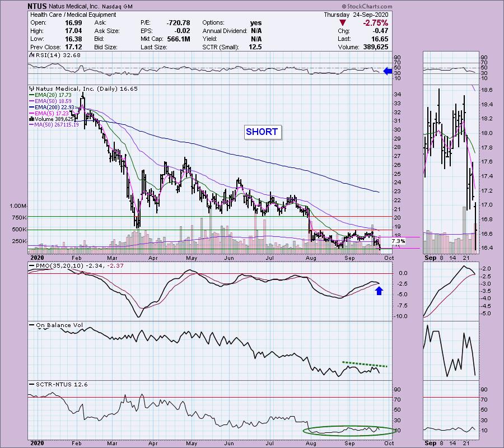504x448 pixels.
Task: Click the High value 17.04
Action: (73, 31)
